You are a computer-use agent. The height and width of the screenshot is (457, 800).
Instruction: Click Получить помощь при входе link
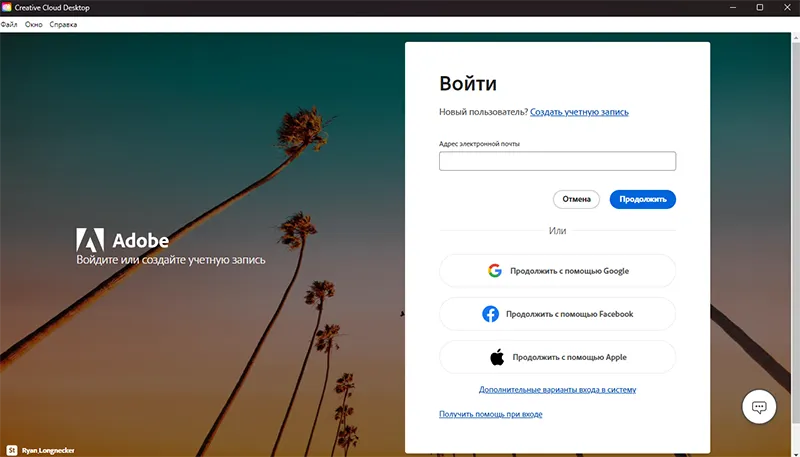coord(490,414)
